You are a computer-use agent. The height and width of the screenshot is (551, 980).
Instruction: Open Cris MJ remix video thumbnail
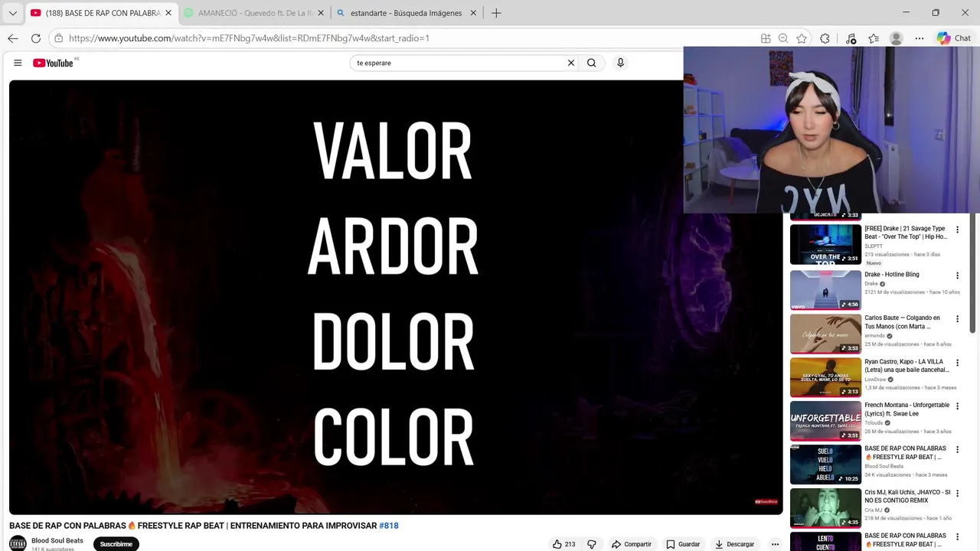tap(825, 508)
